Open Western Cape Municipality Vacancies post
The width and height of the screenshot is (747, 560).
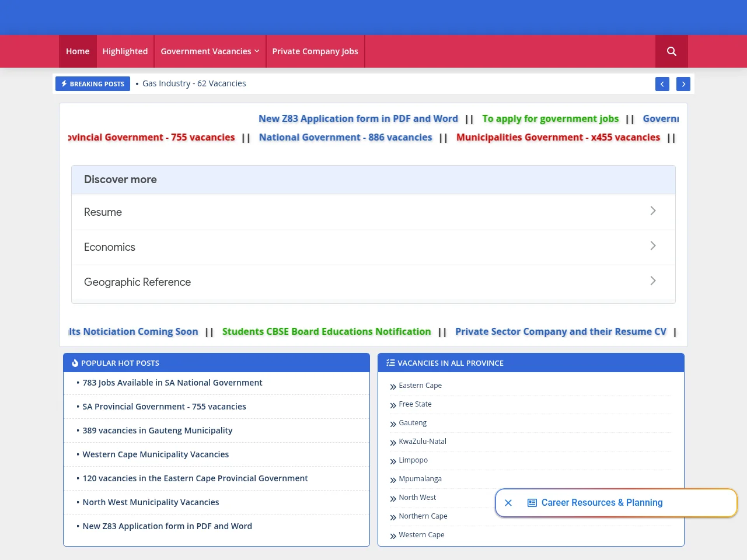tap(156, 454)
